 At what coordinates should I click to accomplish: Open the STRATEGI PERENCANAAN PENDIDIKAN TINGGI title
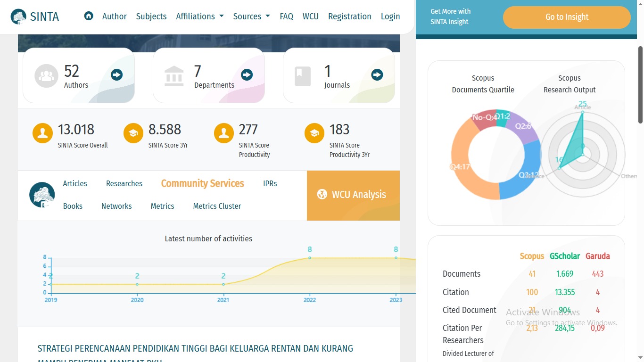(x=195, y=354)
